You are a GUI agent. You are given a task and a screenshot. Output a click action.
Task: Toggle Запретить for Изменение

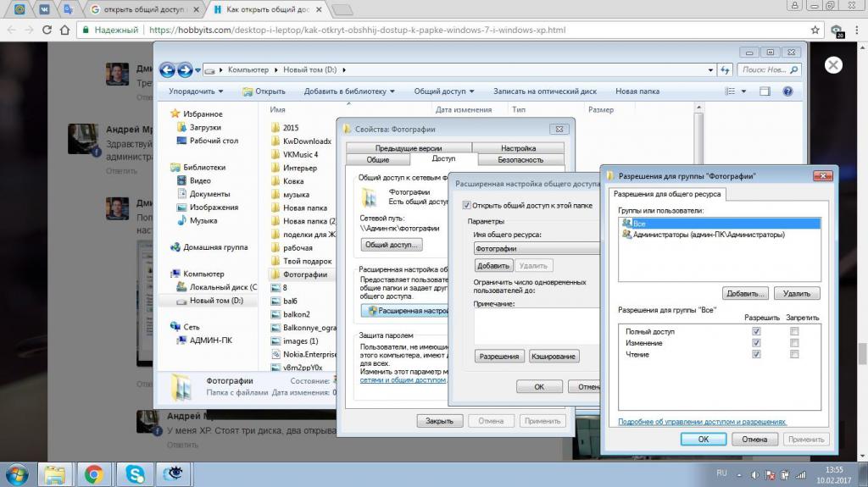tap(794, 343)
